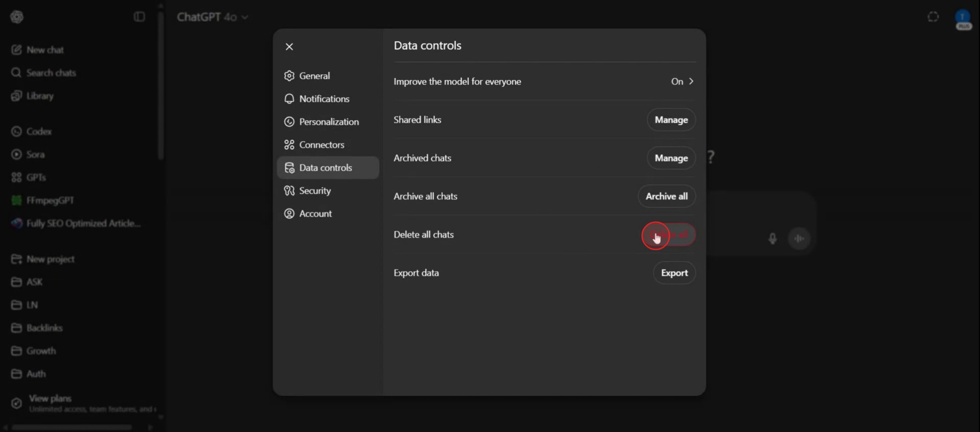Click the Notifications bell icon
The image size is (980, 432).
coord(289,98)
